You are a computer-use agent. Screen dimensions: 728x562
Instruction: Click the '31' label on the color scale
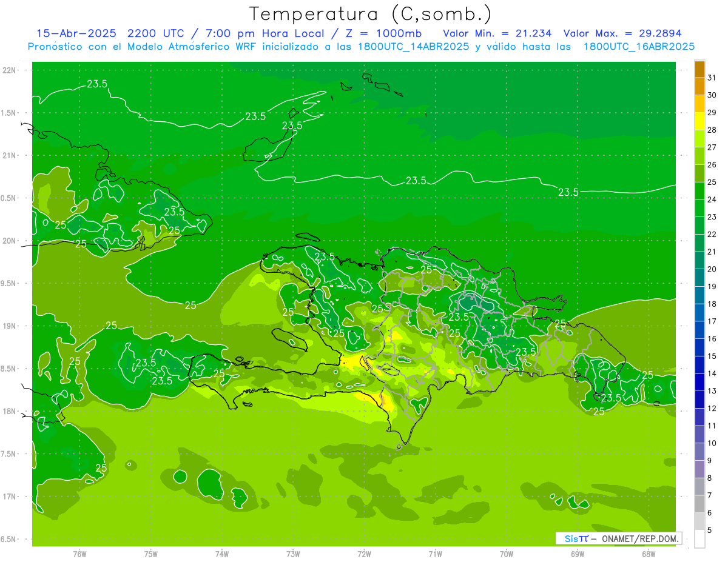coord(712,78)
